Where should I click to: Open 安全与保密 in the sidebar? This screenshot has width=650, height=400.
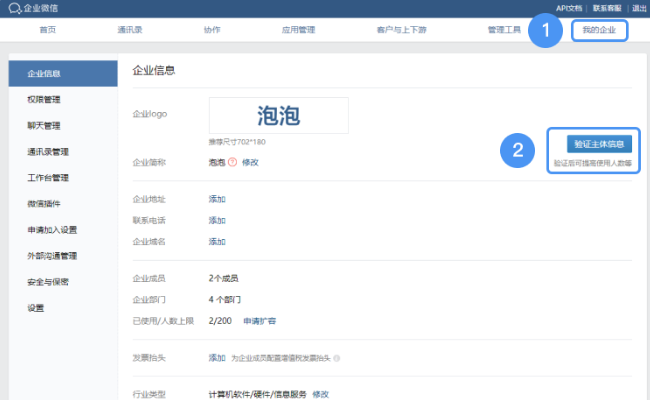click(x=47, y=282)
